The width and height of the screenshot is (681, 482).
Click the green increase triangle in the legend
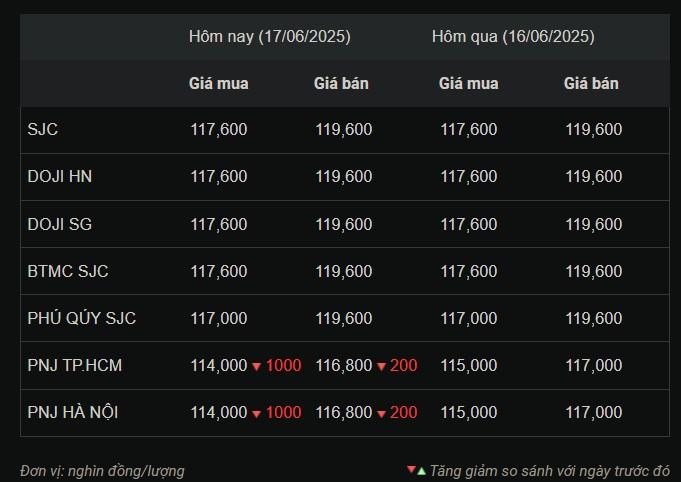pos(421,471)
